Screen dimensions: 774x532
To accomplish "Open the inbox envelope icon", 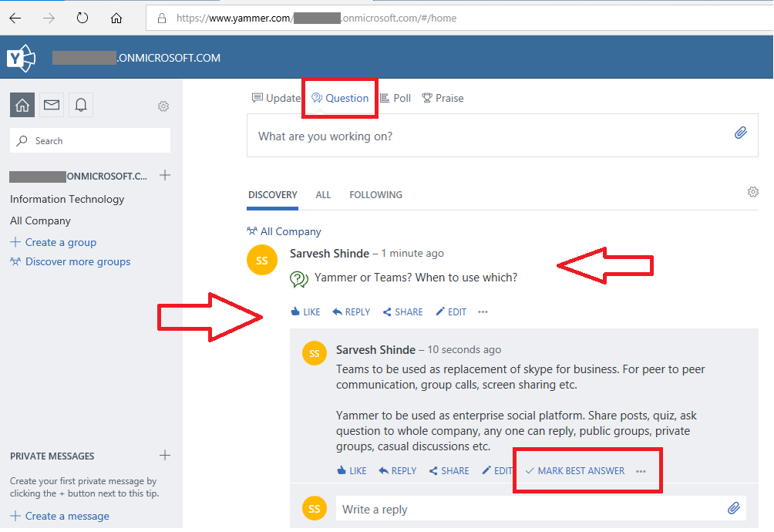I will tap(51, 105).
